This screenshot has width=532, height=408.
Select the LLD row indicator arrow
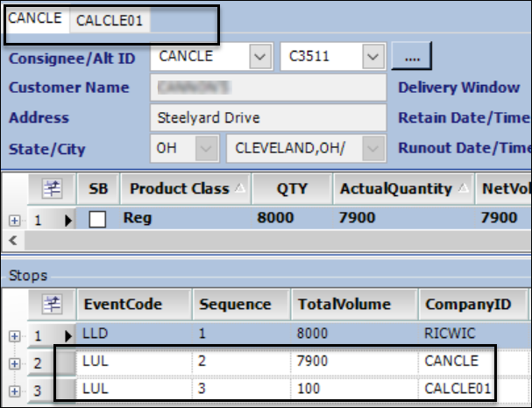pos(67,334)
